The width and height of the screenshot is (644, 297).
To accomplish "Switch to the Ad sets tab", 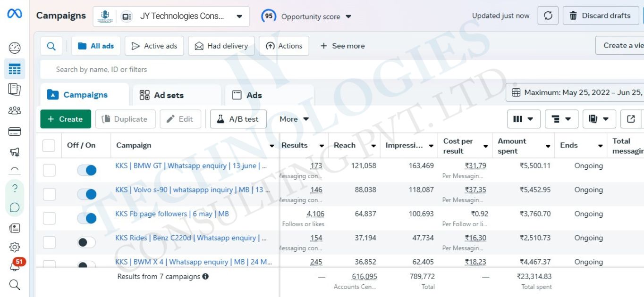I will point(177,95).
